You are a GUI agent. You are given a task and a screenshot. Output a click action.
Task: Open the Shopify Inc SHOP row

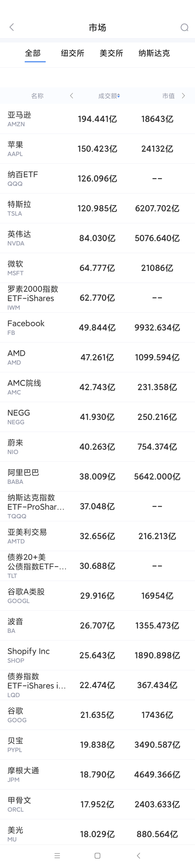97,655
